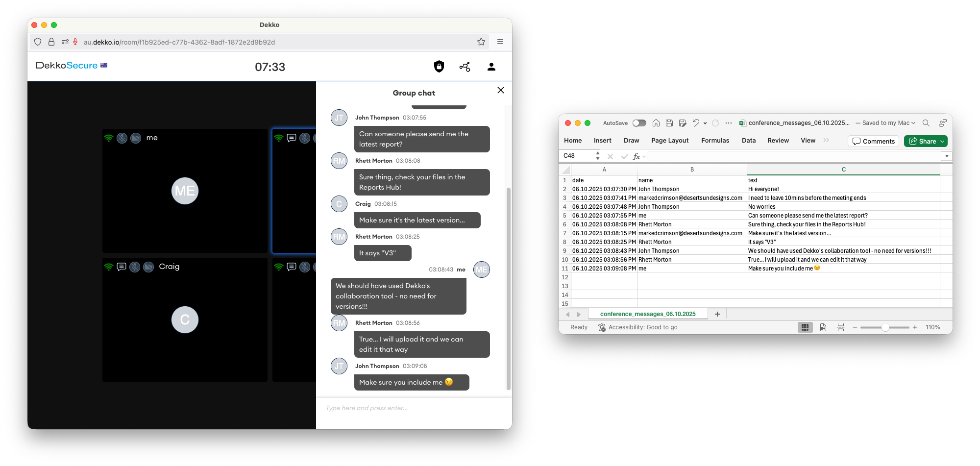
Task: Open the Insert ribbon tab
Action: pos(602,141)
